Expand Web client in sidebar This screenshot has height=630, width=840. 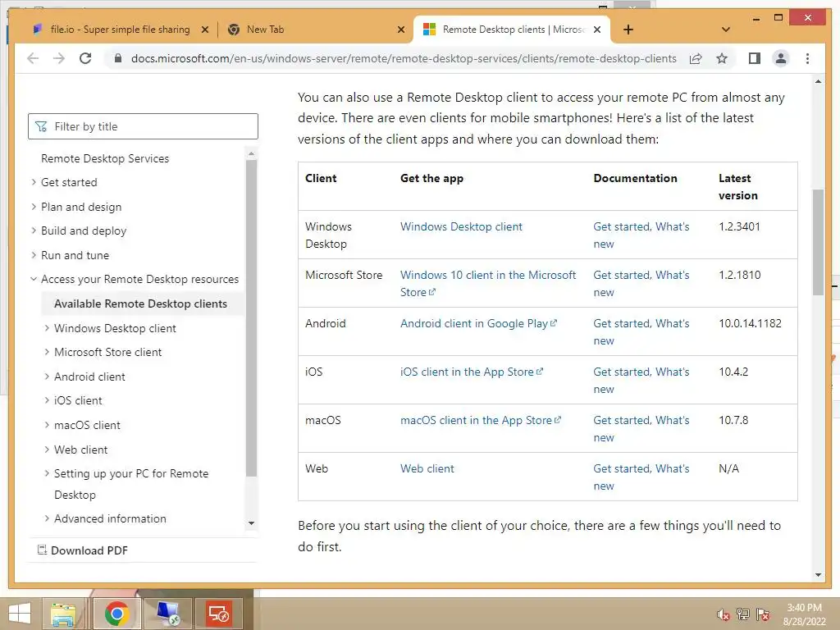tap(80, 450)
